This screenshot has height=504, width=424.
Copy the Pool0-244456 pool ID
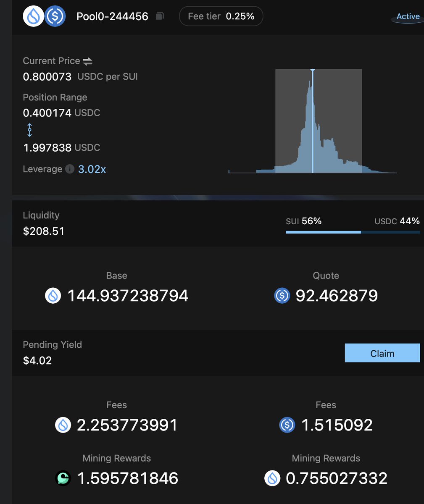pos(161,16)
